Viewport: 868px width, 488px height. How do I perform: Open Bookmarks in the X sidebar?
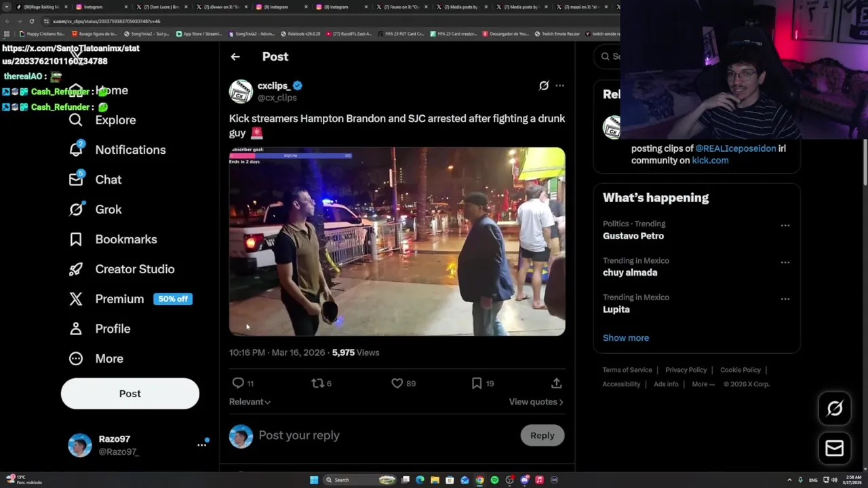coord(113,239)
